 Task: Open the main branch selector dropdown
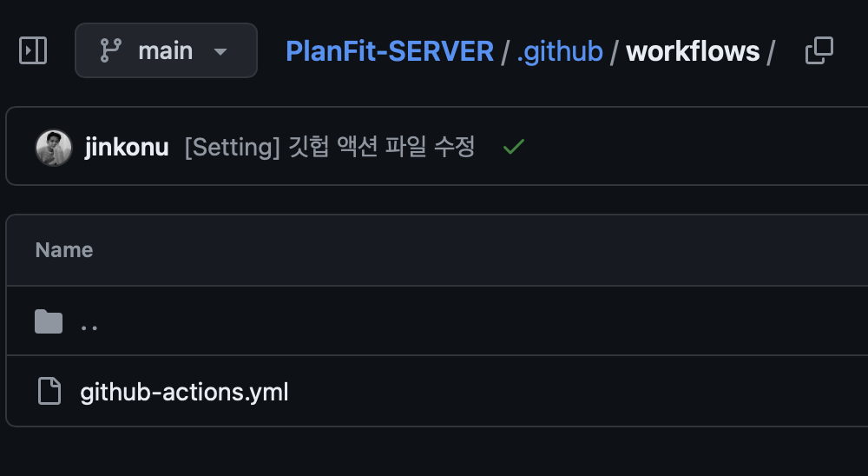166,50
